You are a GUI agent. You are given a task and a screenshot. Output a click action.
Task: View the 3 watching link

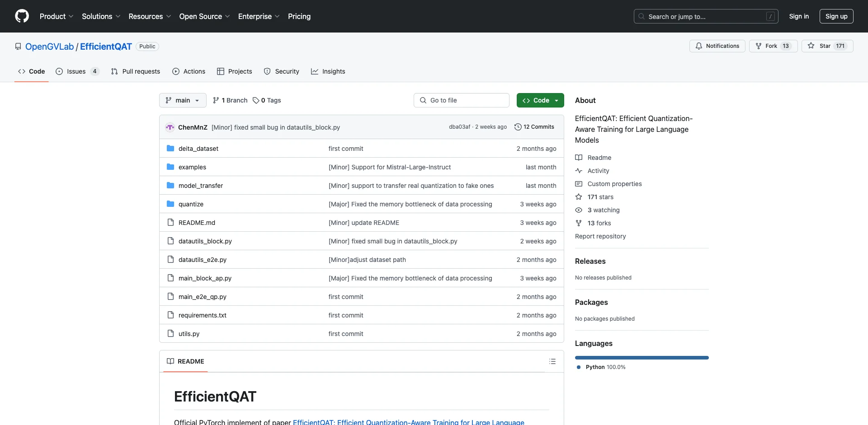pyautogui.click(x=597, y=210)
